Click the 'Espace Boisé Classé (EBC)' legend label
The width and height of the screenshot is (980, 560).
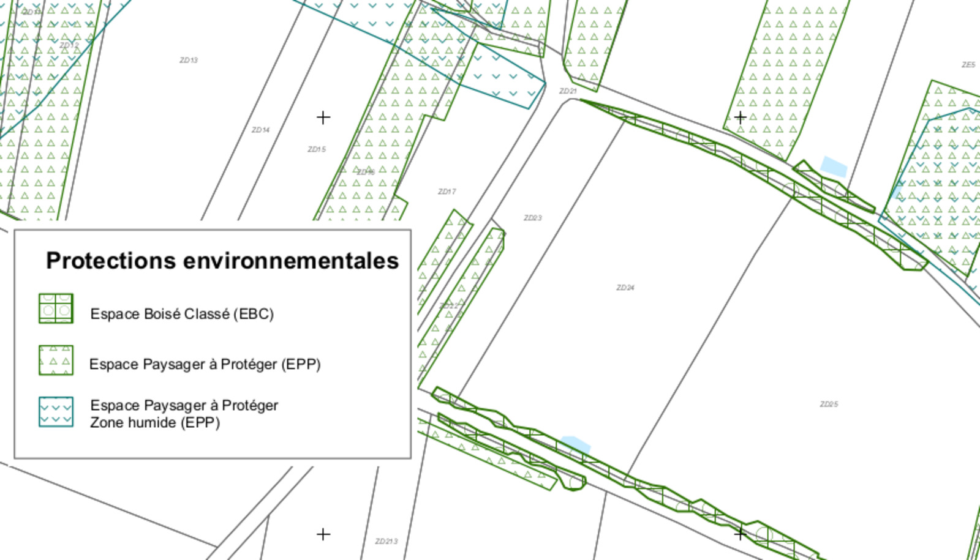[x=182, y=314]
